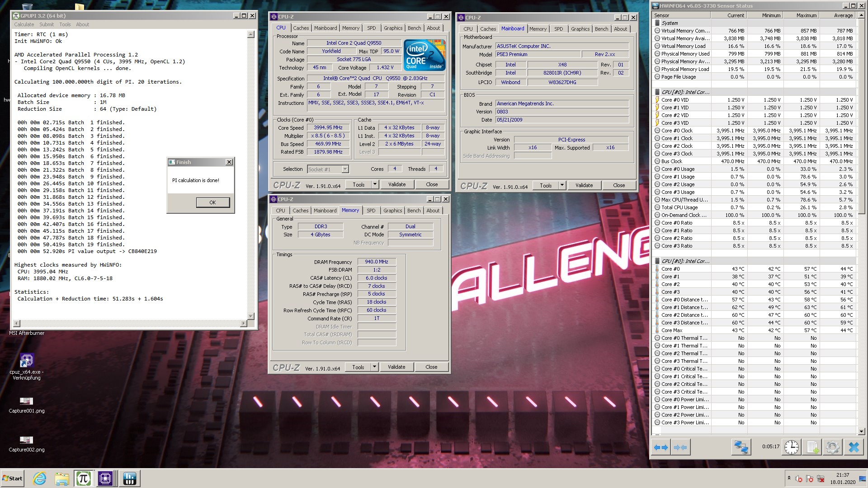Click the Start button
Viewport: 868px width, 488px height.
13,479
